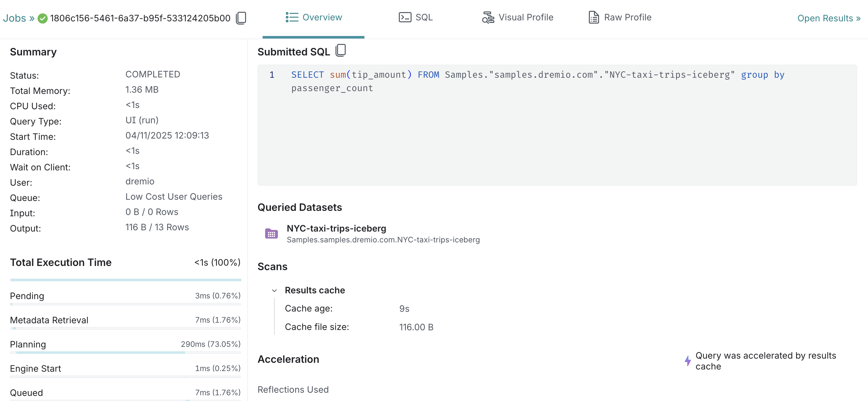Screen dimensions: 868x401
Task: Copy the job ID with clipboard icon
Action: coord(241,18)
